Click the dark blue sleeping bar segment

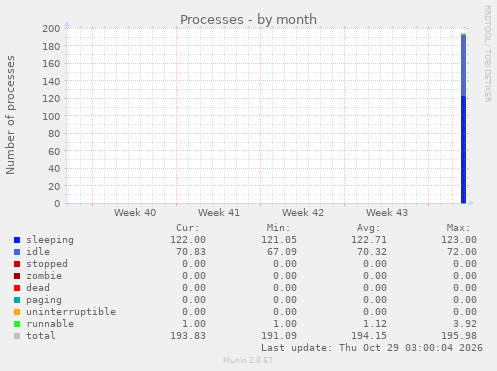coord(463,150)
